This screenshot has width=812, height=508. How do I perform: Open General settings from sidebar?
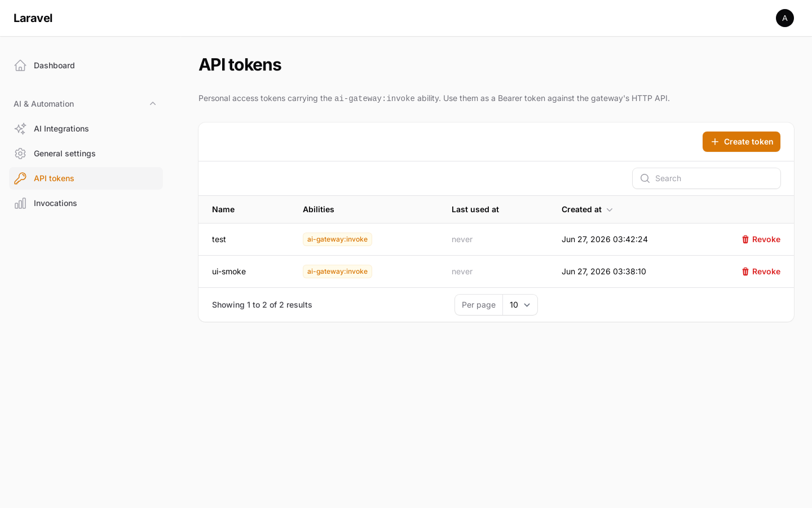pos(86,154)
